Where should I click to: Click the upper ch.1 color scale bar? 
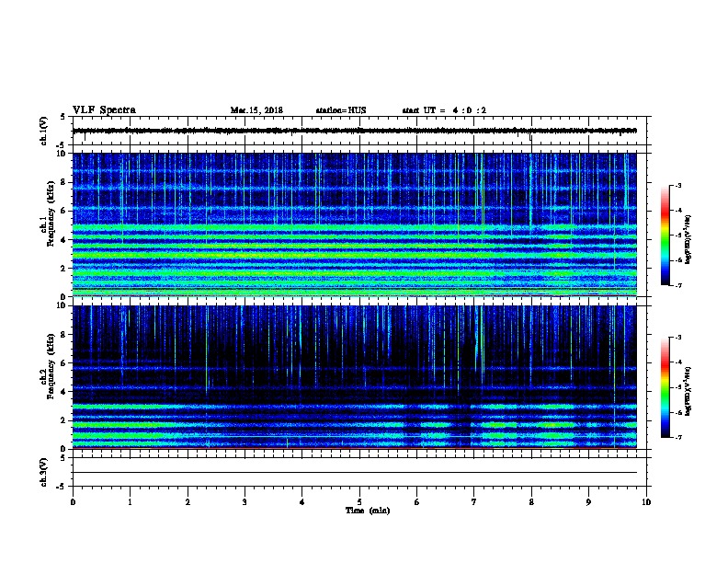pos(665,236)
